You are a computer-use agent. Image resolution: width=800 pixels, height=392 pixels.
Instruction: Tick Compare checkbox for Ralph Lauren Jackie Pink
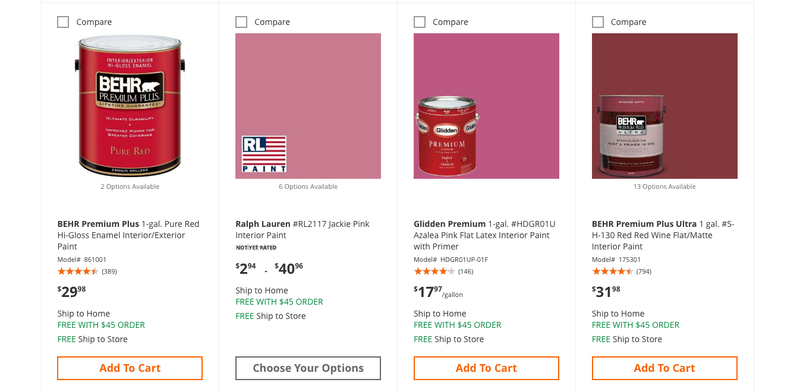pyautogui.click(x=241, y=22)
